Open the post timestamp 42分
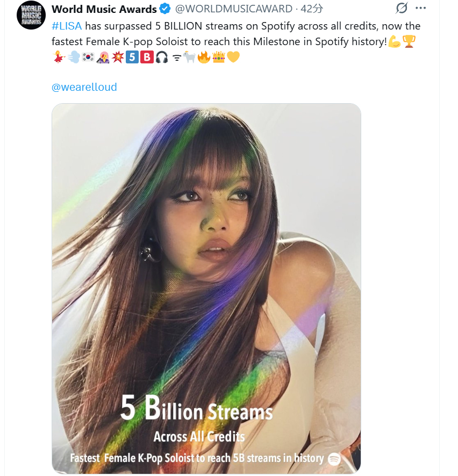Image resolution: width=458 pixels, height=476 pixels. [x=312, y=9]
